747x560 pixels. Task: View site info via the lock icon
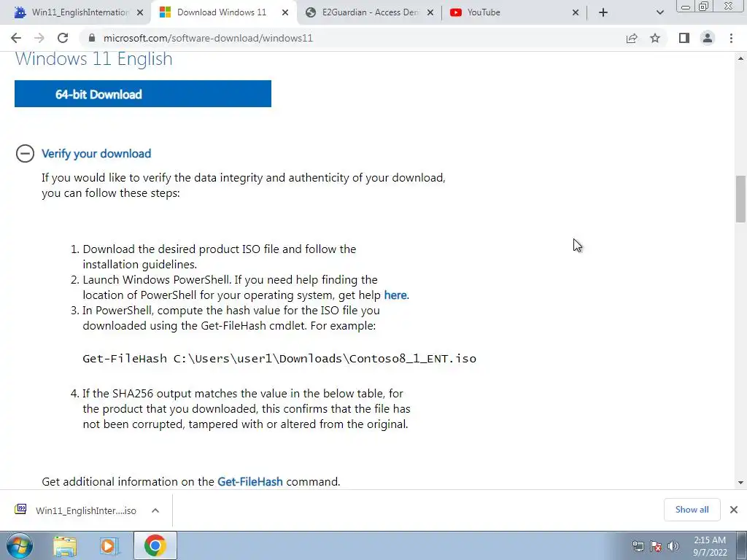click(92, 38)
